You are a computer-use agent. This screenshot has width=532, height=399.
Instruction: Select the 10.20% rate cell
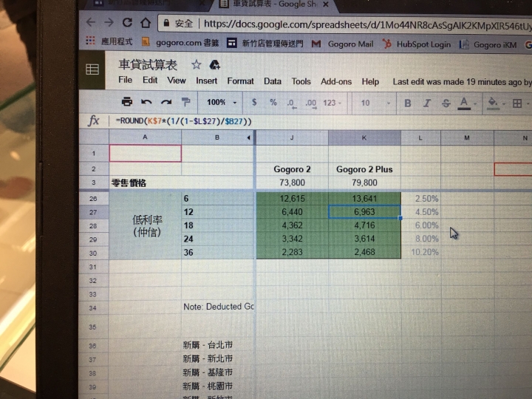click(x=420, y=252)
